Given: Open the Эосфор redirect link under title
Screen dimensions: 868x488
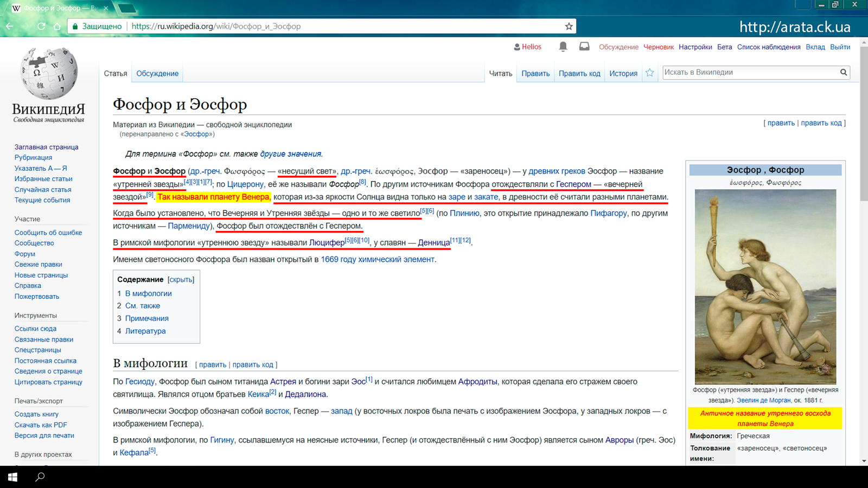Looking at the screenshot, I should pyautogui.click(x=196, y=134).
